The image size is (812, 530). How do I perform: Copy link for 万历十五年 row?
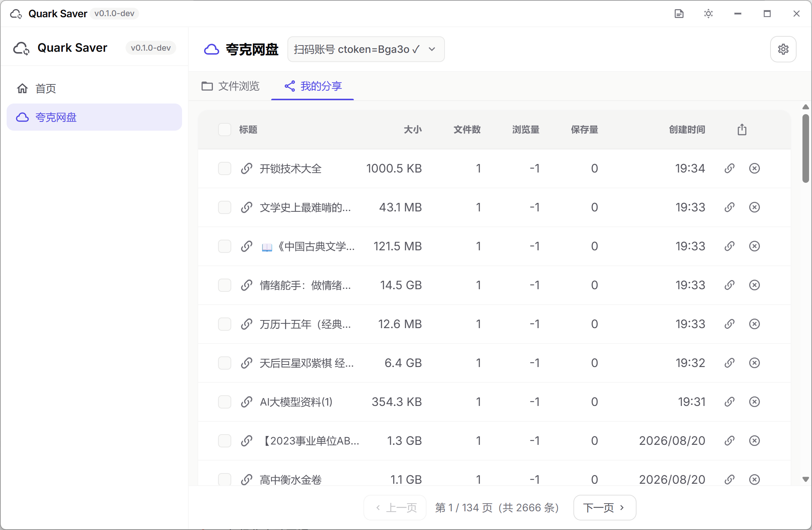coord(729,324)
